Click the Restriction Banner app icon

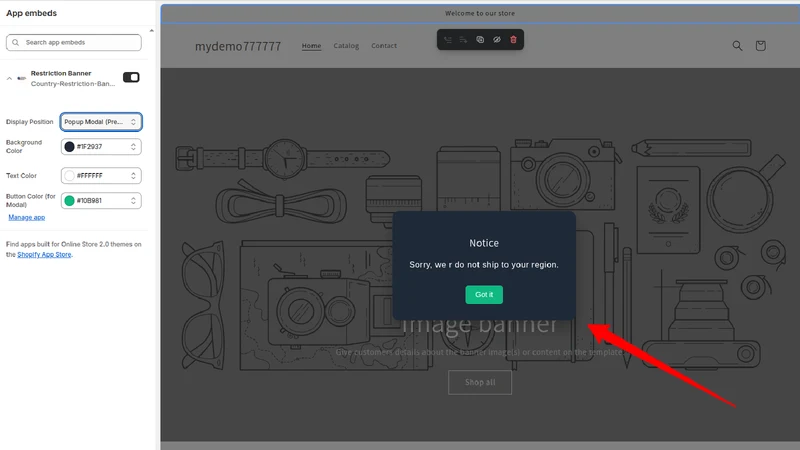21,78
